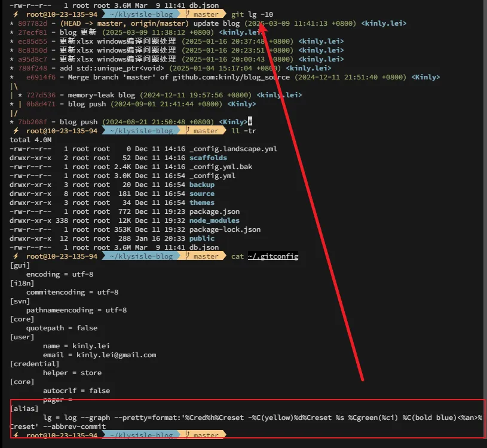Click the lightning bolt icon before cat command
487x448 pixels.
16,256
